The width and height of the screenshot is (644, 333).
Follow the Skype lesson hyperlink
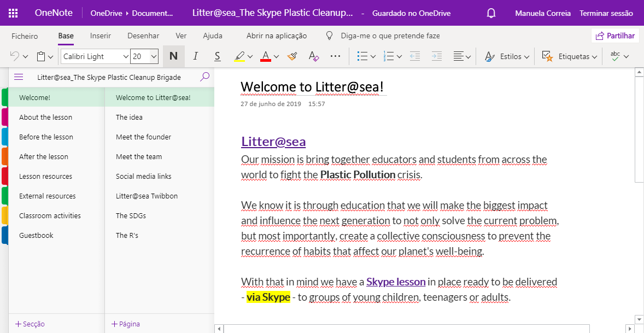pos(396,282)
